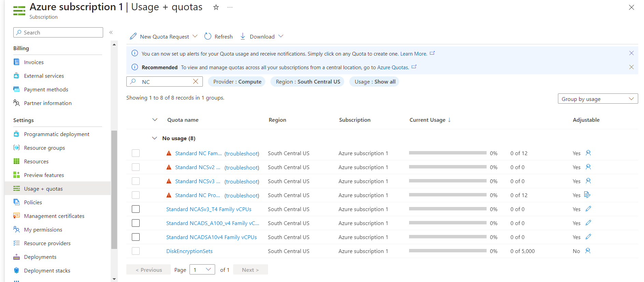The image size is (644, 282).
Task: Click usage bar of NCASv3_T4 row
Action: (448, 209)
